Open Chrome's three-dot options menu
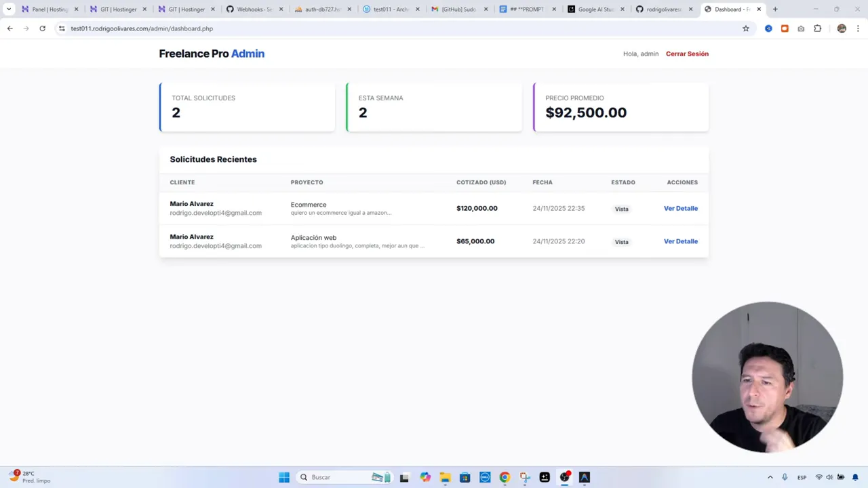 coord(859,28)
